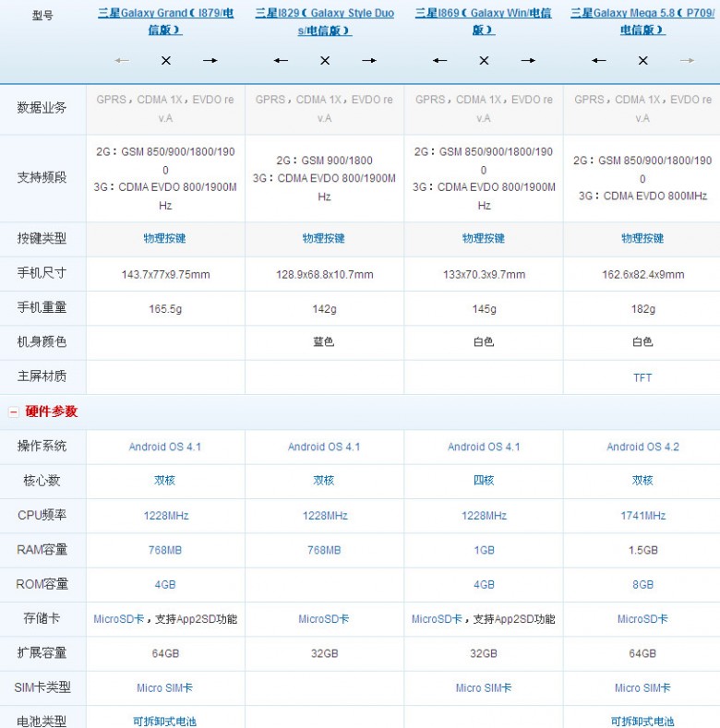720x728 pixels.
Task: Click 4GB ROM for Galaxy Grand I879
Action: [165, 585]
